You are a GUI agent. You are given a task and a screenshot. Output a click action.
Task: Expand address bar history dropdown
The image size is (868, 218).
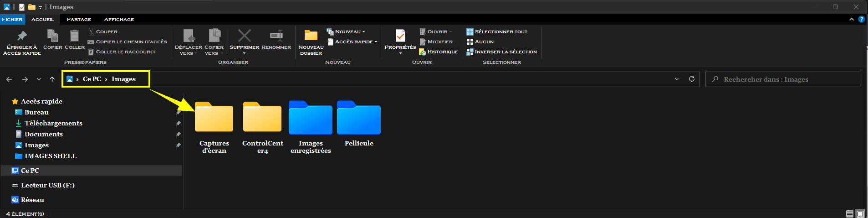677,79
